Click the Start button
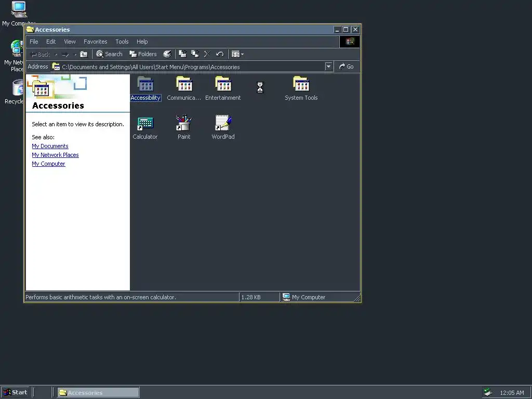Image resolution: width=532 pixels, height=399 pixels. pyautogui.click(x=15, y=392)
